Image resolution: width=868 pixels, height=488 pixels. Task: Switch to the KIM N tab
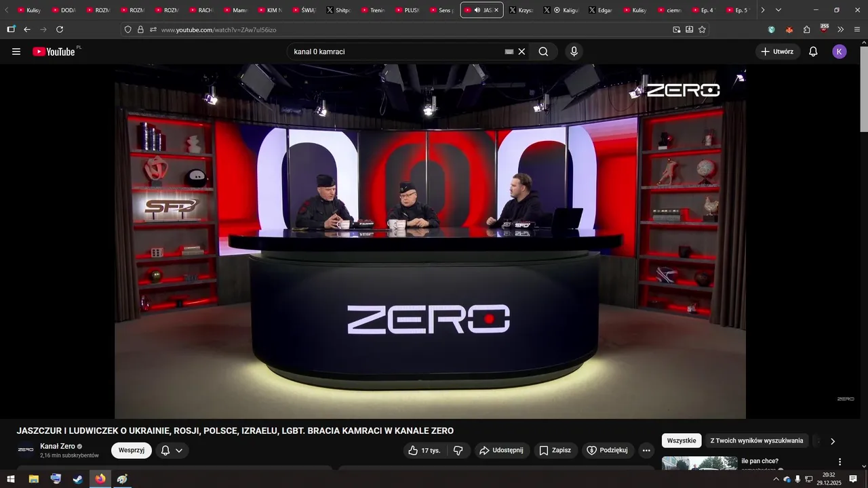(x=270, y=10)
